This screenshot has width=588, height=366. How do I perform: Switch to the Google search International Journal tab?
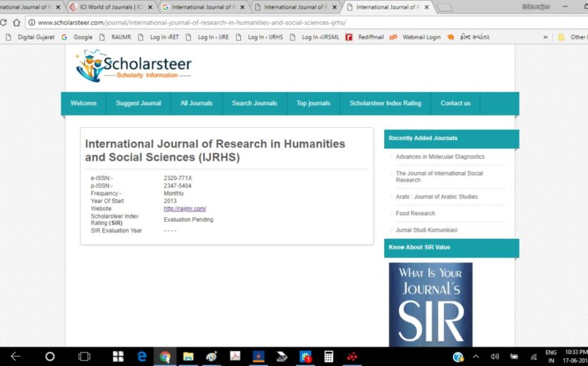point(203,7)
